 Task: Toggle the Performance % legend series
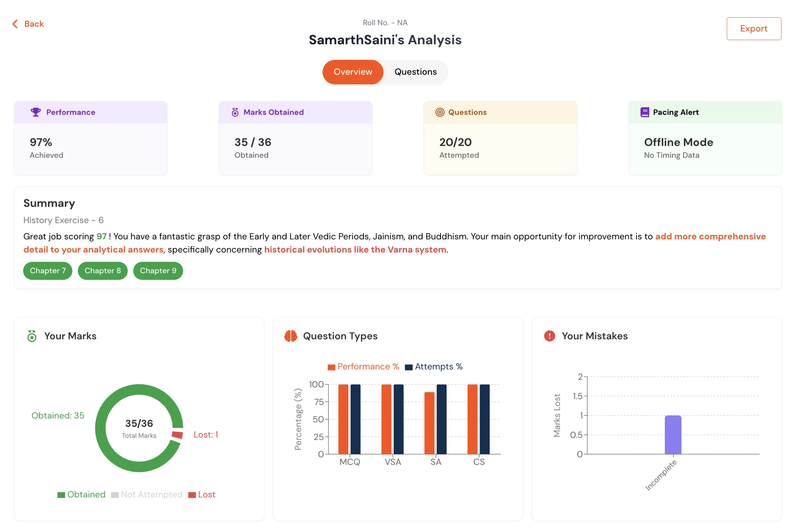point(363,367)
